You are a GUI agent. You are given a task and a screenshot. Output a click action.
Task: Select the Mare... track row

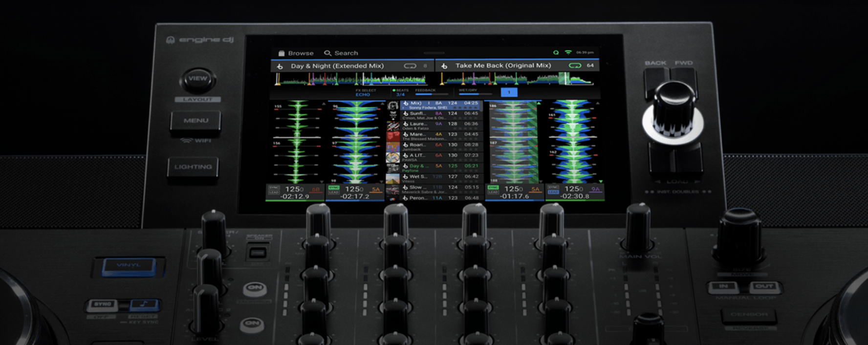click(441, 136)
